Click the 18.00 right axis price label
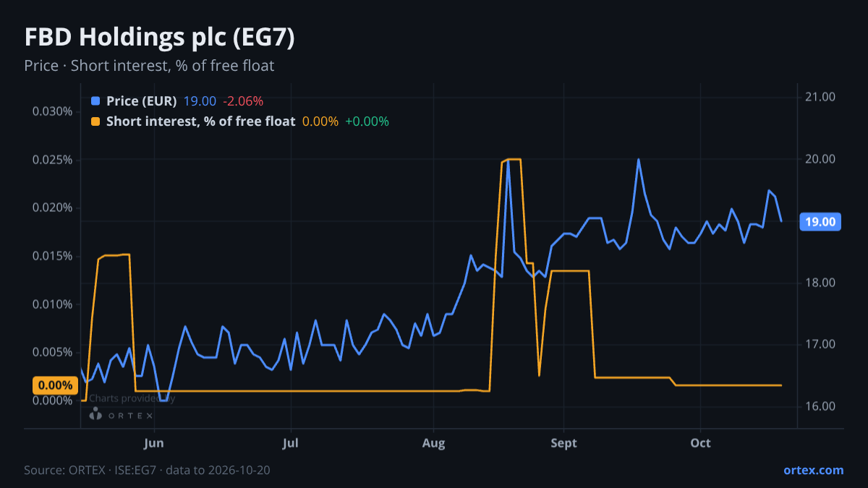The image size is (868, 488). click(821, 283)
